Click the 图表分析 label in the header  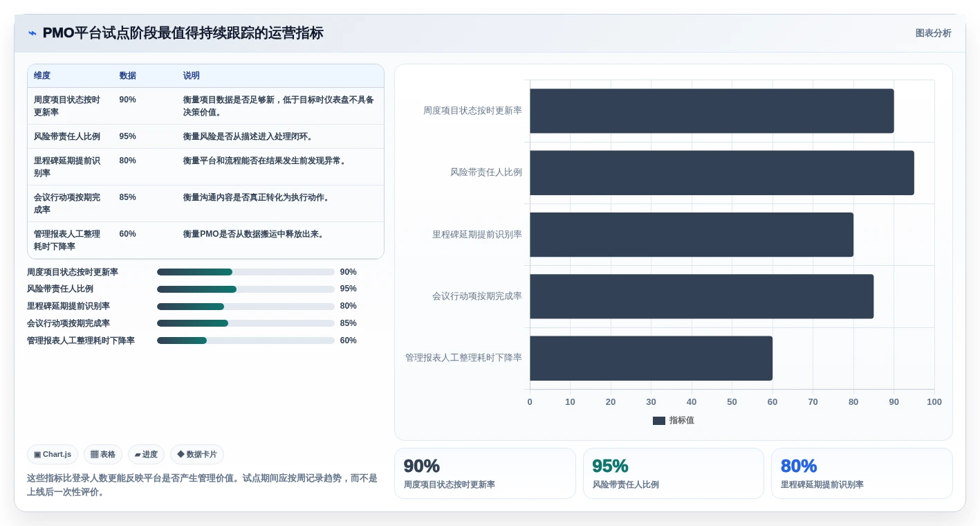(x=933, y=33)
